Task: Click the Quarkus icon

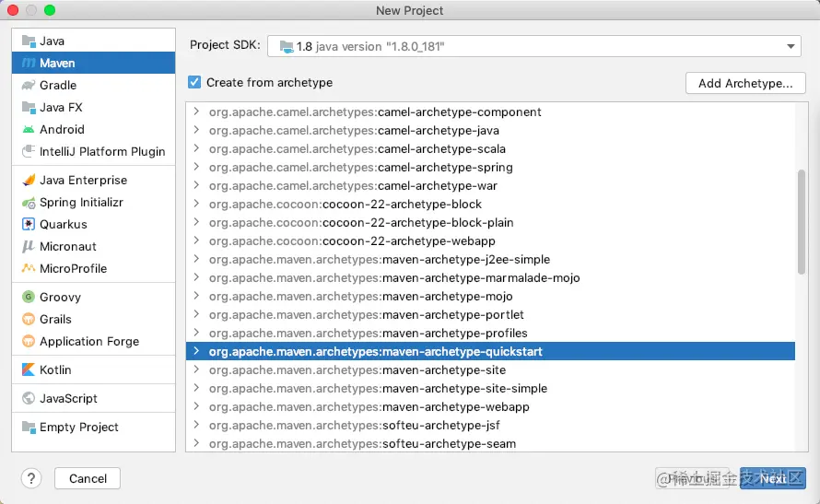Action: (x=28, y=225)
